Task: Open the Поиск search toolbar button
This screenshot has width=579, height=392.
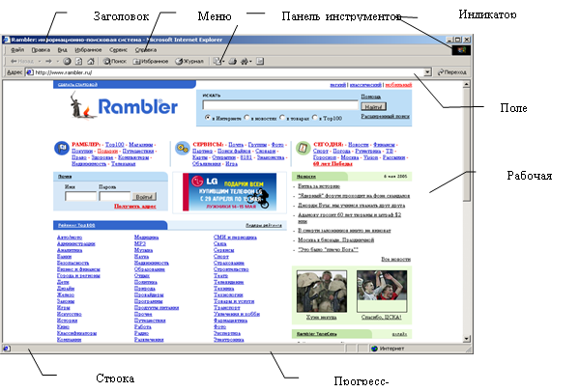Action: pyautogui.click(x=114, y=61)
